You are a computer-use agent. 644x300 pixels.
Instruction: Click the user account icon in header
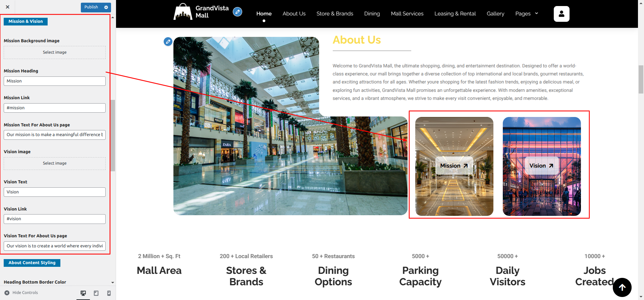click(561, 14)
